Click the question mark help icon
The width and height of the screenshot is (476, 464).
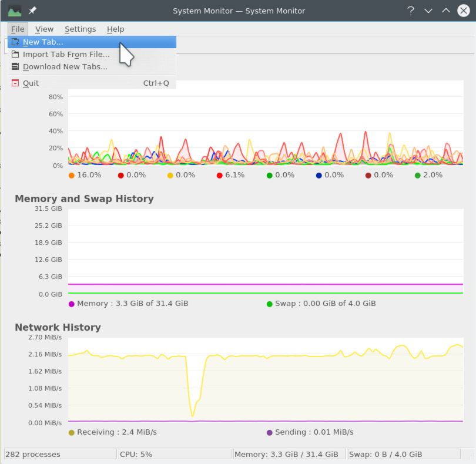coord(411,11)
